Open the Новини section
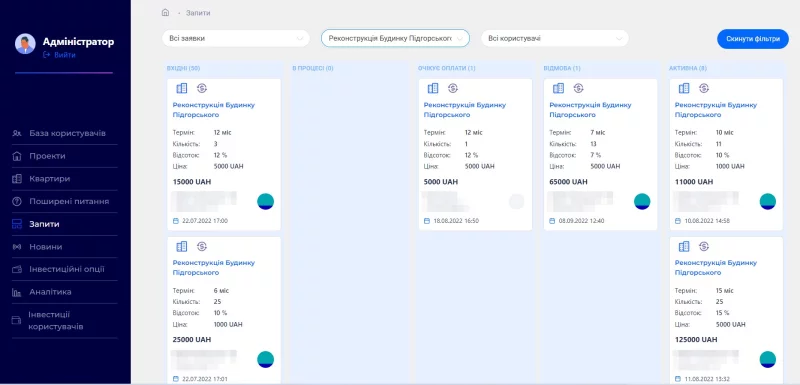The image size is (800, 385). pos(45,247)
